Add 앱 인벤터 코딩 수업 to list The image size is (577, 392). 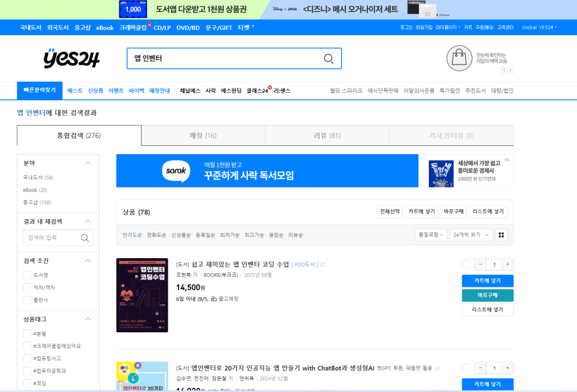(x=487, y=310)
